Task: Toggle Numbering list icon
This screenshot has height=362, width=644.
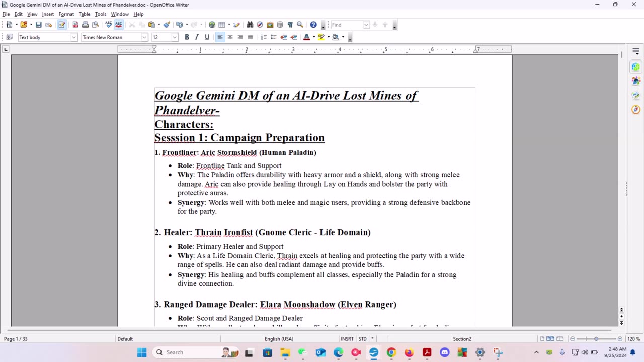Action: (x=264, y=37)
